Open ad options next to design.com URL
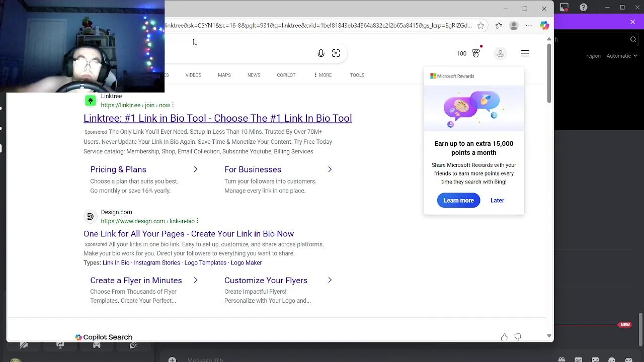Image resolution: width=644 pixels, height=362 pixels. pos(197,221)
